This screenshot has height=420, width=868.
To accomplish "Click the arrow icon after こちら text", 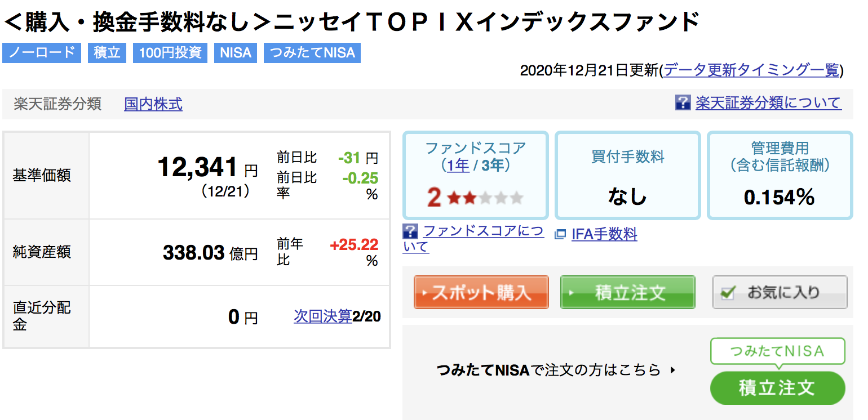I will [672, 370].
